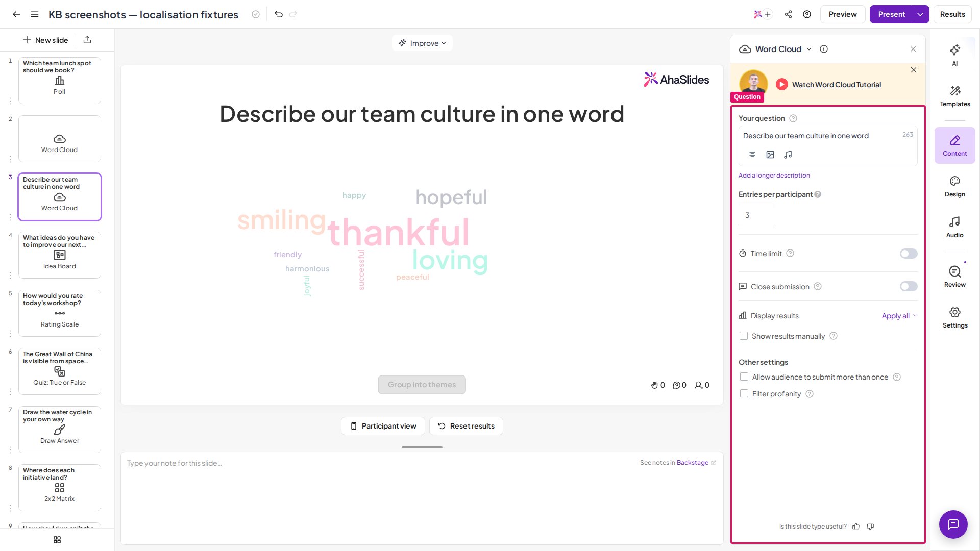Viewport: 980px width, 551px height.
Task: Click the New slide button
Action: tap(45, 40)
